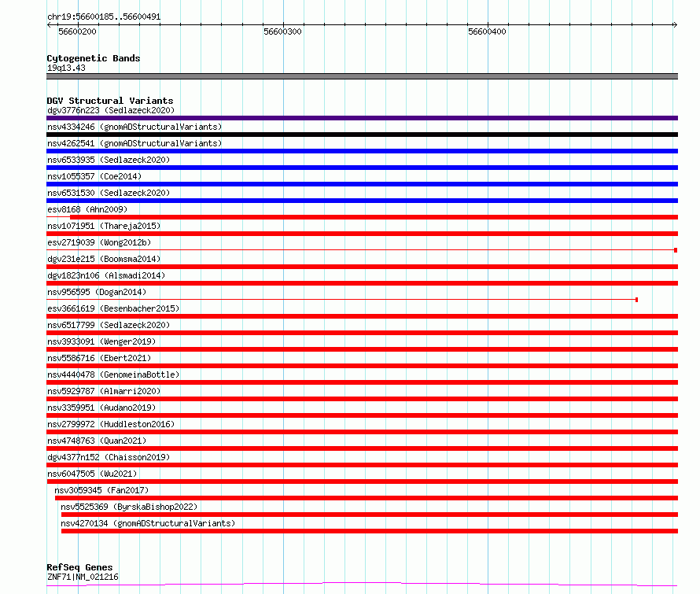Viewport: 700px width, 594px height.
Task: Click nsv5525369 (ByrskaBishop2022) label
Action: coord(129,507)
